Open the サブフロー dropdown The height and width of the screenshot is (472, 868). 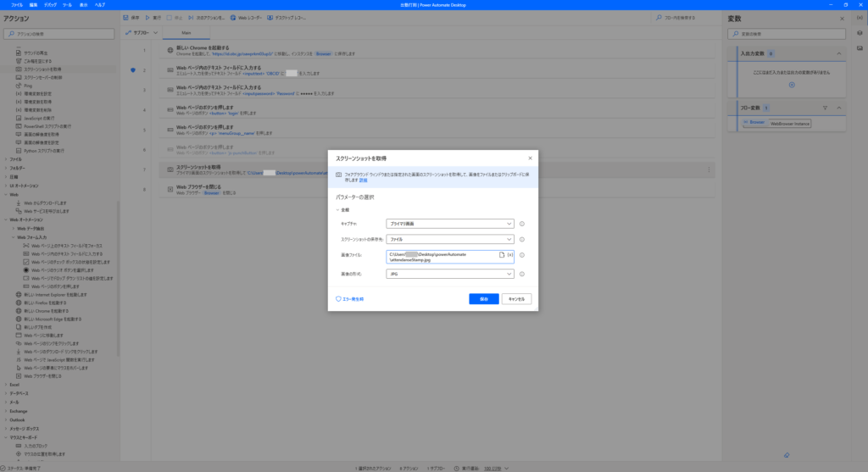(142, 33)
